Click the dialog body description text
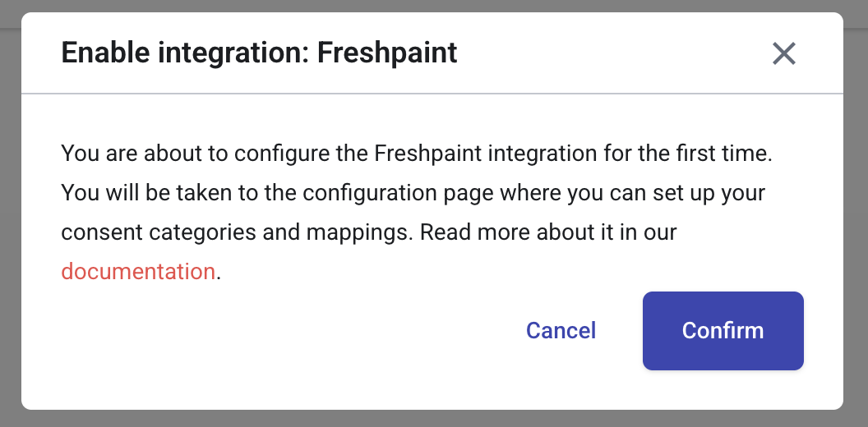The height and width of the screenshot is (427, 868). tap(411, 194)
